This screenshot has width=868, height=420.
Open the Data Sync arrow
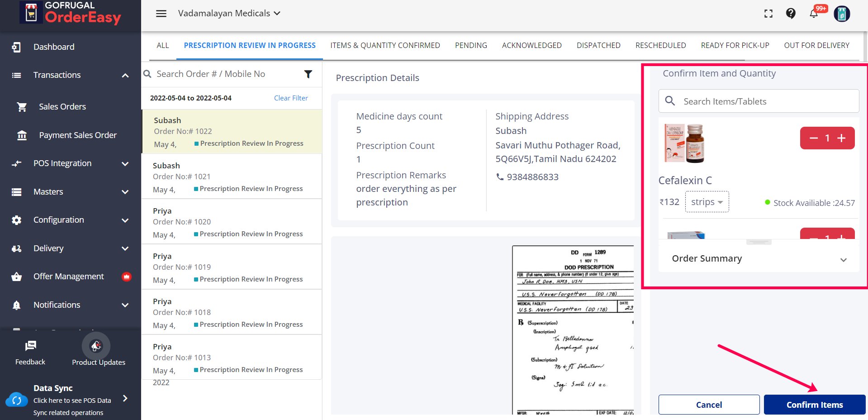tap(125, 398)
